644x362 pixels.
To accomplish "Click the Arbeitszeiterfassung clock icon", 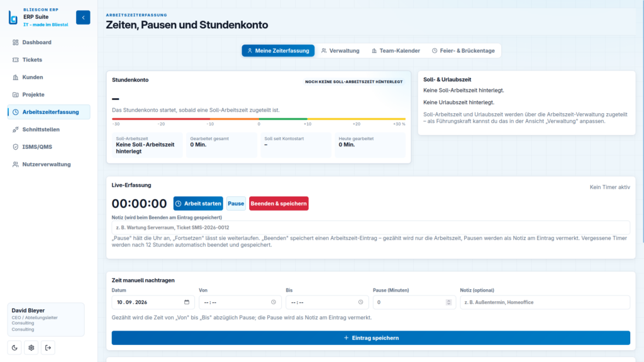I will 16,112.
